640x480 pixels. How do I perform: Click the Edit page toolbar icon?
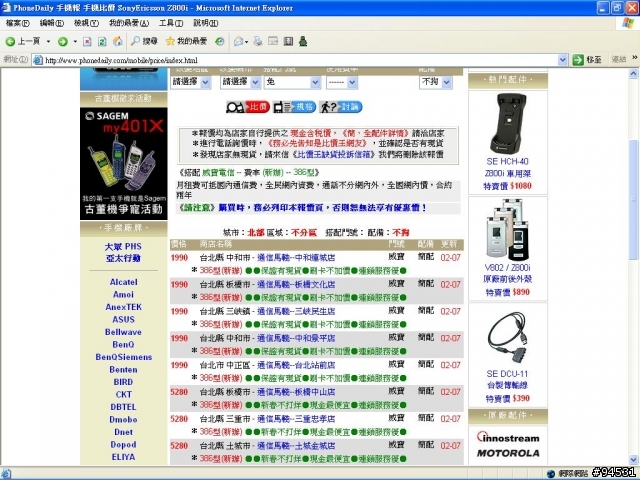pyautogui.click(x=273, y=41)
